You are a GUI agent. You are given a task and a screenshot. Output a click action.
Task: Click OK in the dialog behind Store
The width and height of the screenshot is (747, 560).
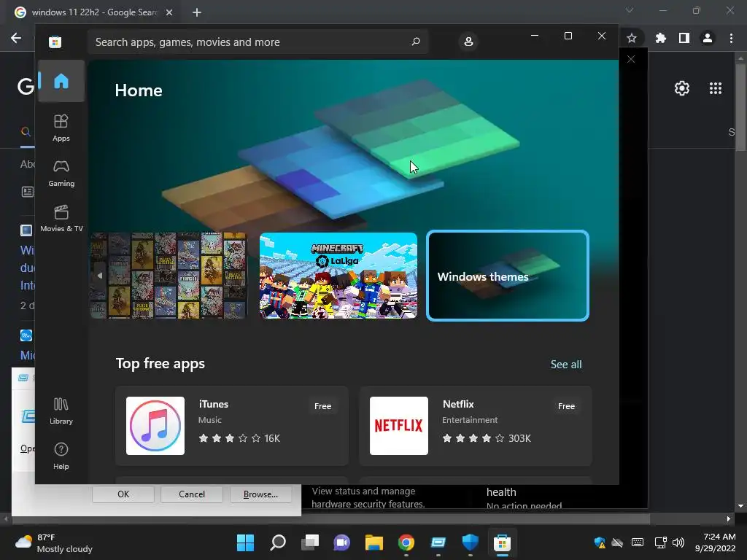tap(123, 494)
